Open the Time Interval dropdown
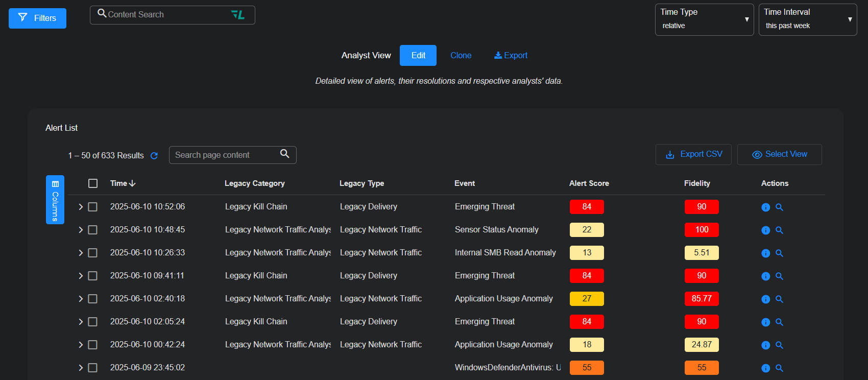 pos(807,19)
